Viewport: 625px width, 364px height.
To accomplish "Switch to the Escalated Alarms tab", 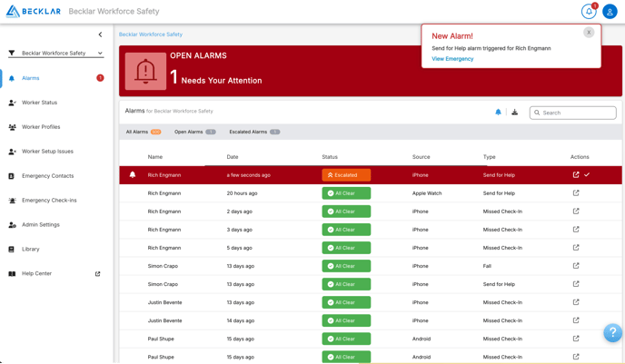I will (x=254, y=132).
